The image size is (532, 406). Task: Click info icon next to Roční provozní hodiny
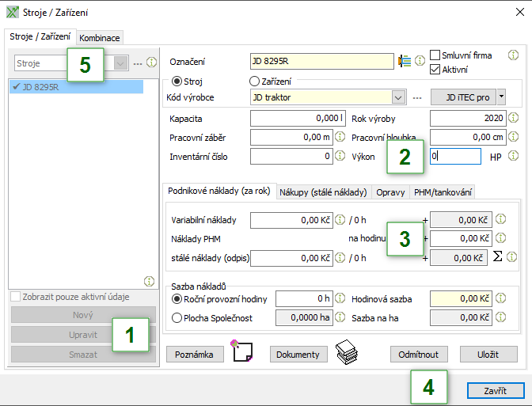340,298
